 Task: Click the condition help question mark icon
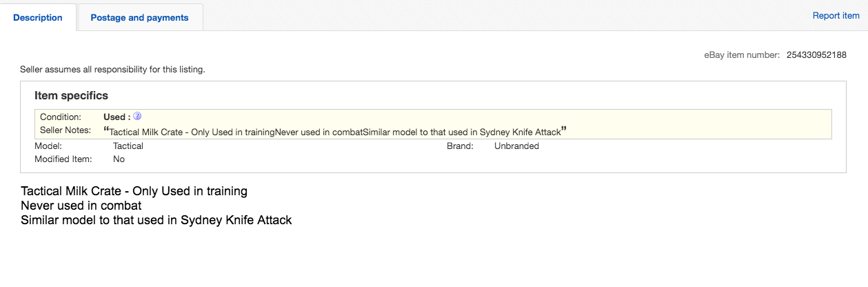tap(137, 117)
